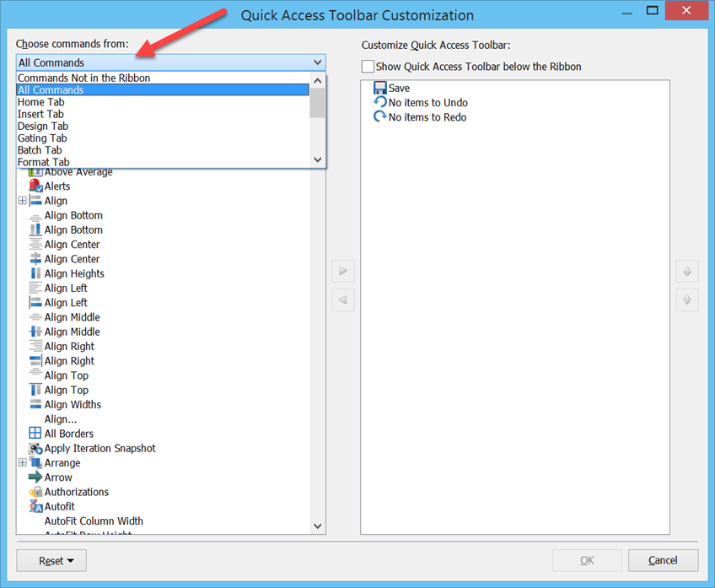Choose Commands Not in the Ribbon option
715x588 pixels.
click(84, 78)
